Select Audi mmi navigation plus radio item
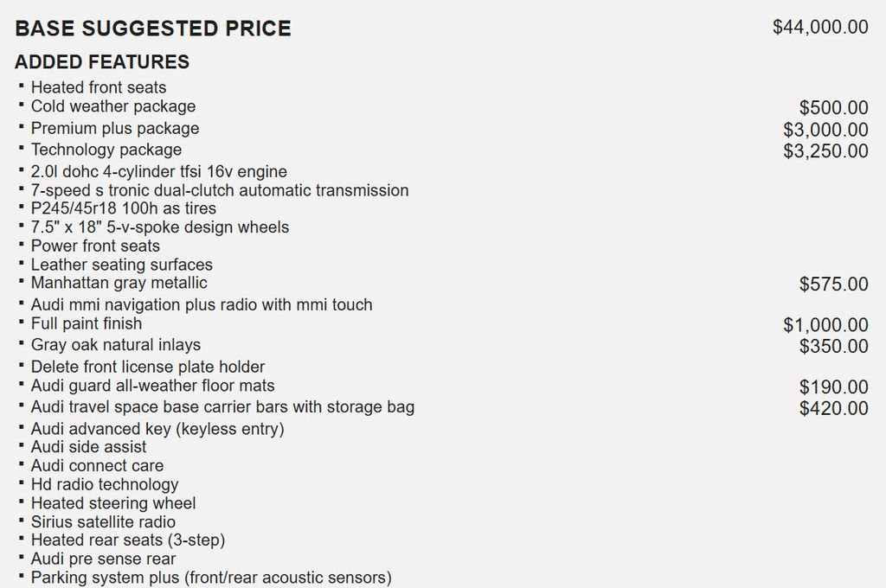This screenshot has width=886, height=588. click(202, 304)
